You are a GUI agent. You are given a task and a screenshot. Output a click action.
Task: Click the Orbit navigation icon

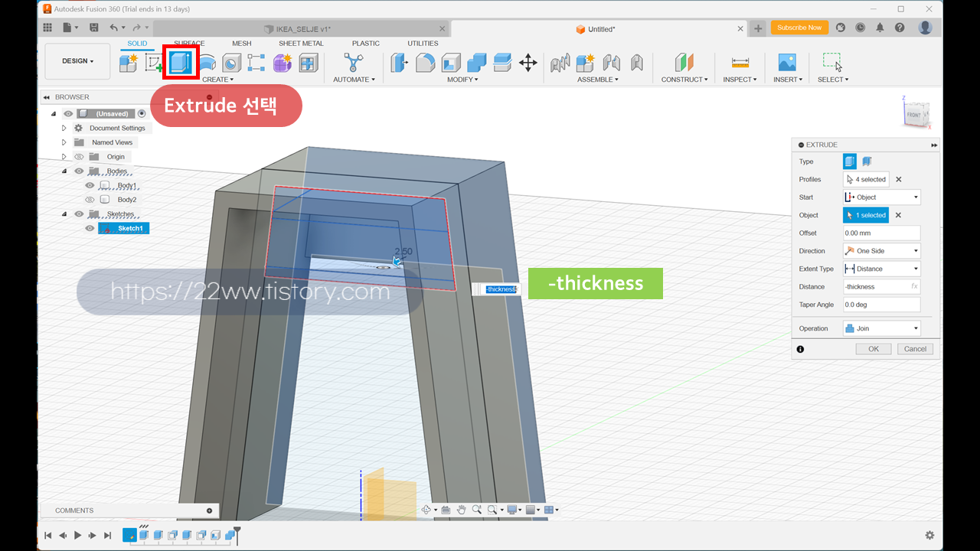[426, 510]
